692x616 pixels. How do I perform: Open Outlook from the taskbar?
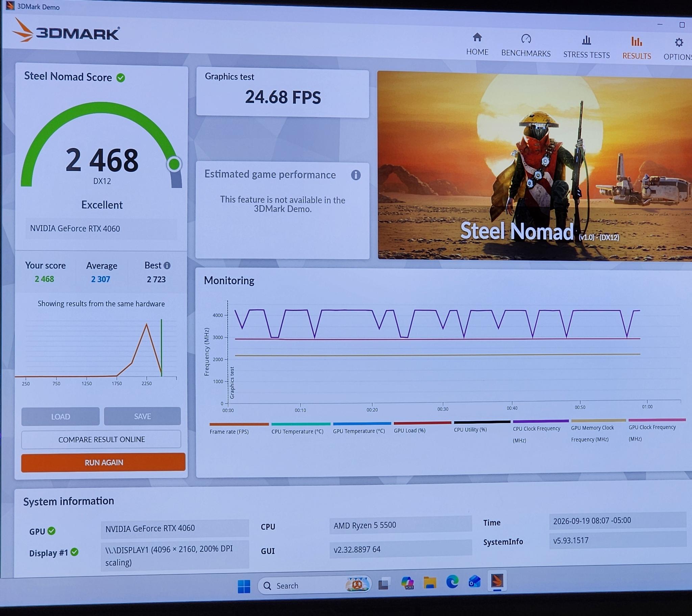[474, 582]
